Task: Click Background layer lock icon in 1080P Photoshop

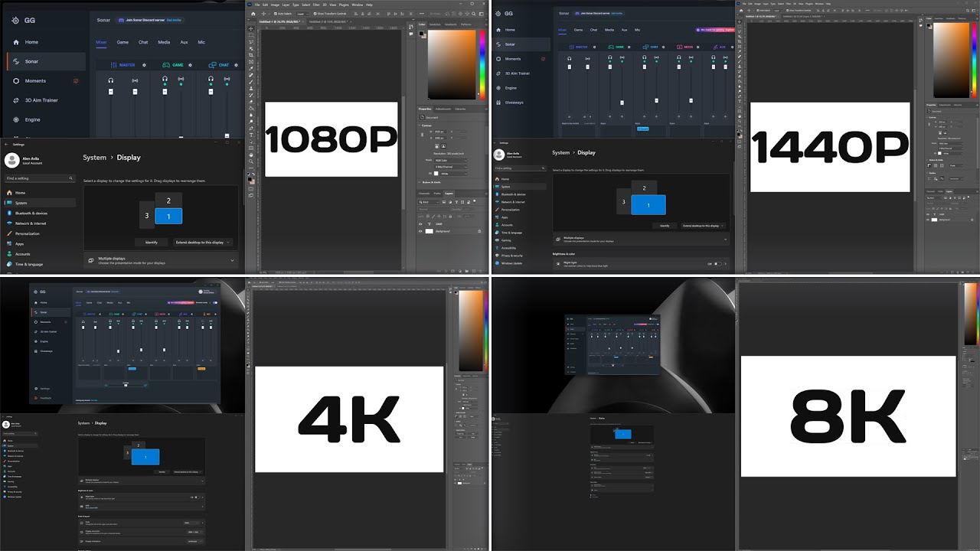Action: [x=479, y=231]
